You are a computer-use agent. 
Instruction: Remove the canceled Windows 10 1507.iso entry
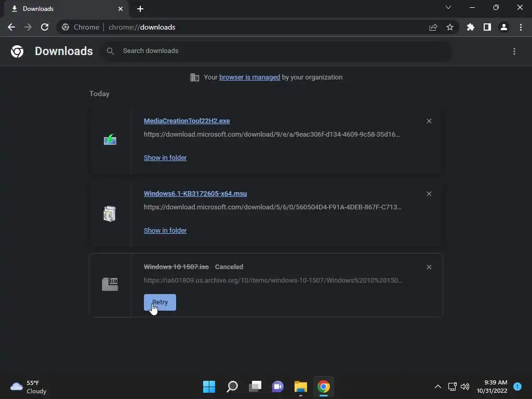[429, 267]
